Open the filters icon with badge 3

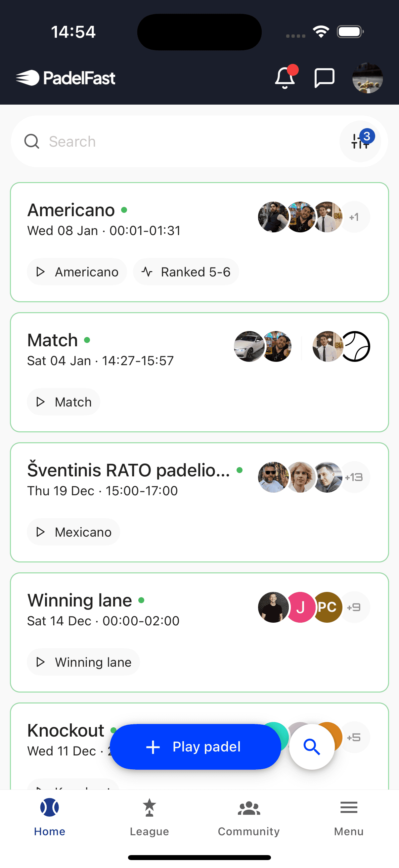click(360, 141)
